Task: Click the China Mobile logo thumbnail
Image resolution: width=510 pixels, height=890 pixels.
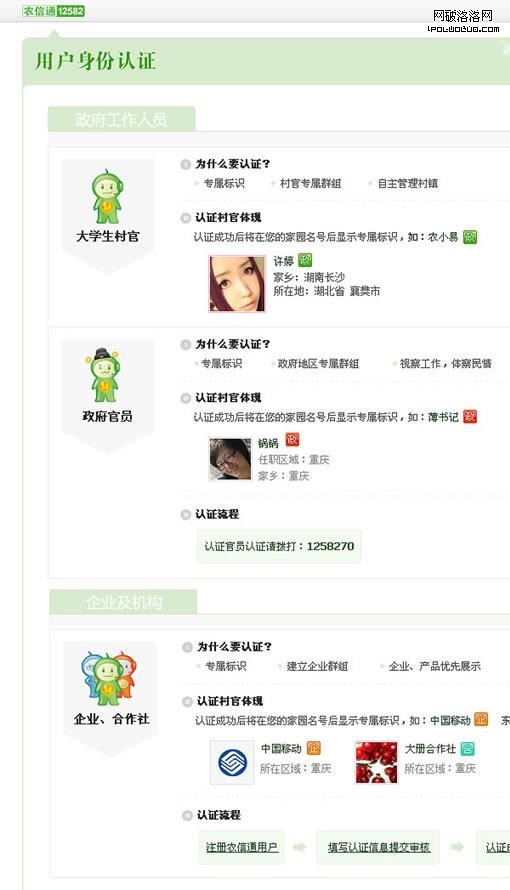Action: [232, 762]
